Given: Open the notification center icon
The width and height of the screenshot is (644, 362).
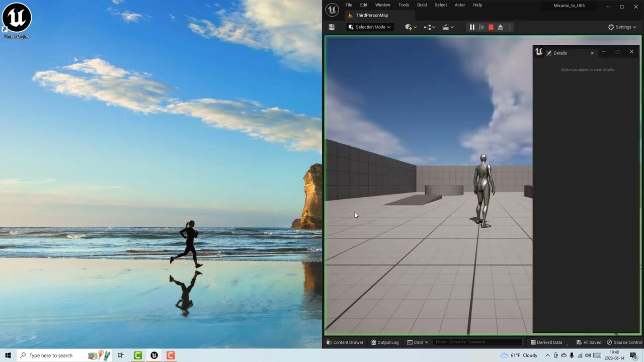Looking at the screenshot, I should coord(634,355).
